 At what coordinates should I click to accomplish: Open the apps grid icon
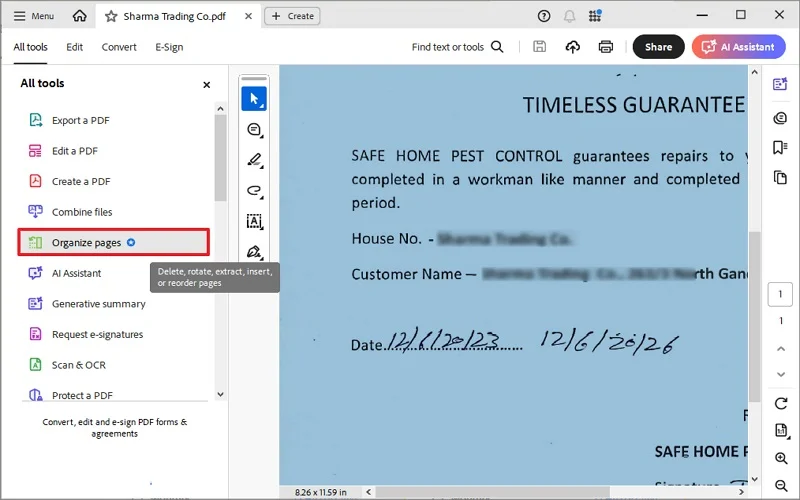click(595, 16)
